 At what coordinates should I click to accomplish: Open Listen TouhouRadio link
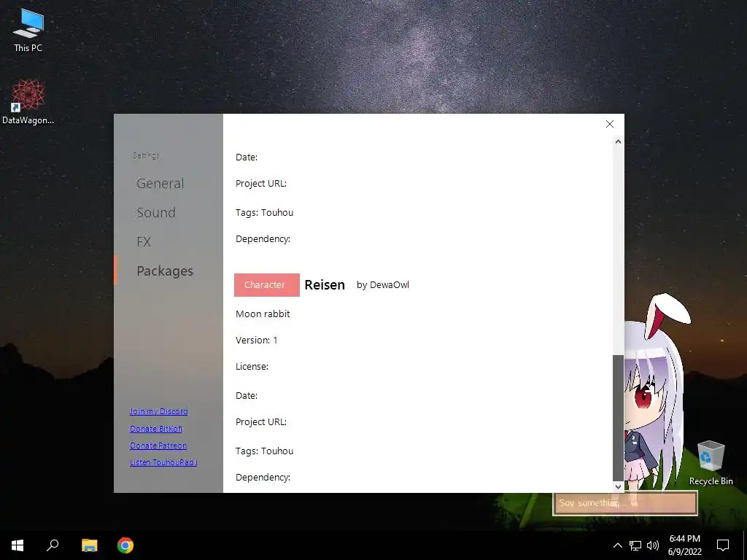(x=163, y=462)
